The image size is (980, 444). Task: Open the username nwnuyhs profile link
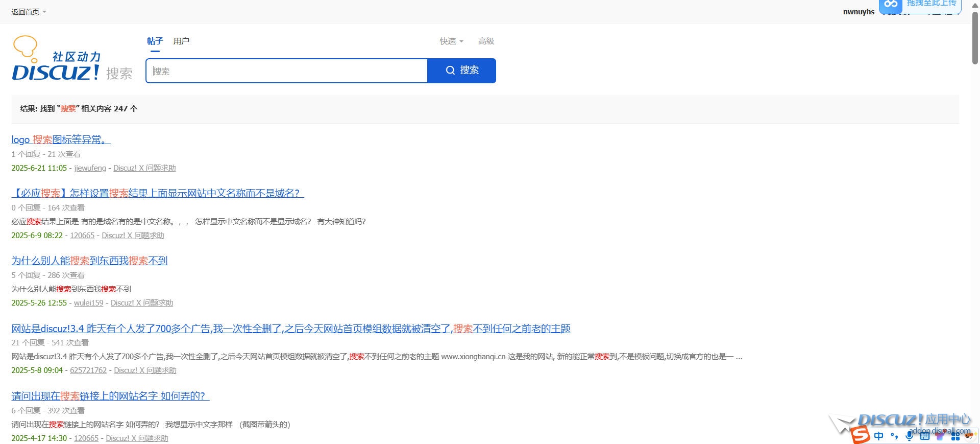859,12
